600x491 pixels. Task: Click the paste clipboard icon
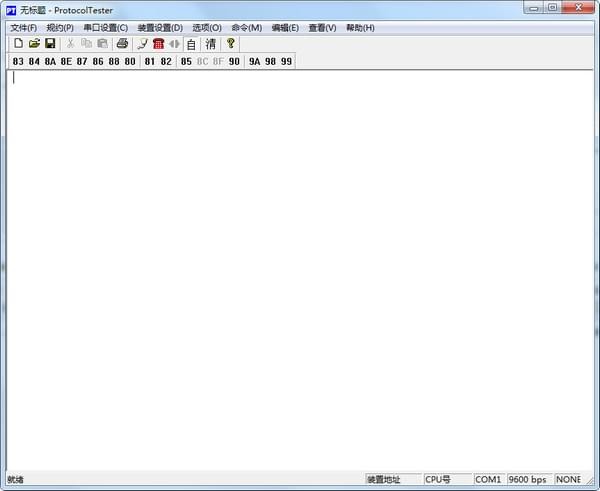[x=102, y=44]
